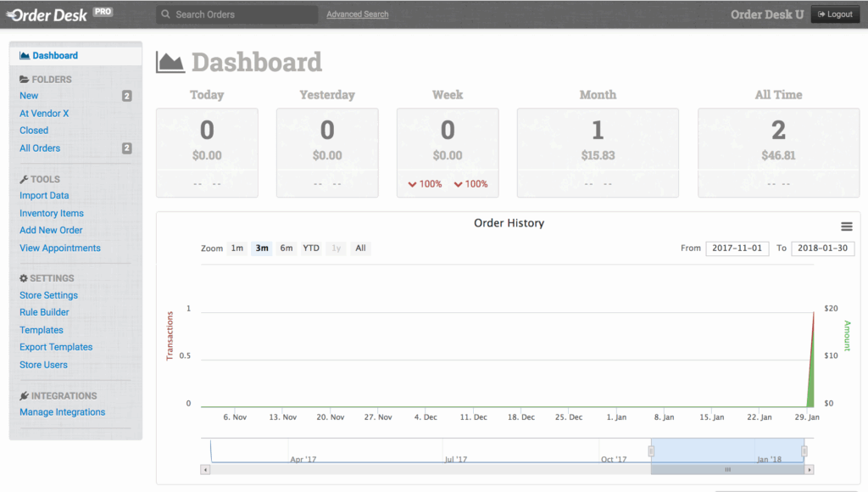This screenshot has height=492, width=868.
Task: Click the navigator scrollbar right arrow
Action: [809, 469]
